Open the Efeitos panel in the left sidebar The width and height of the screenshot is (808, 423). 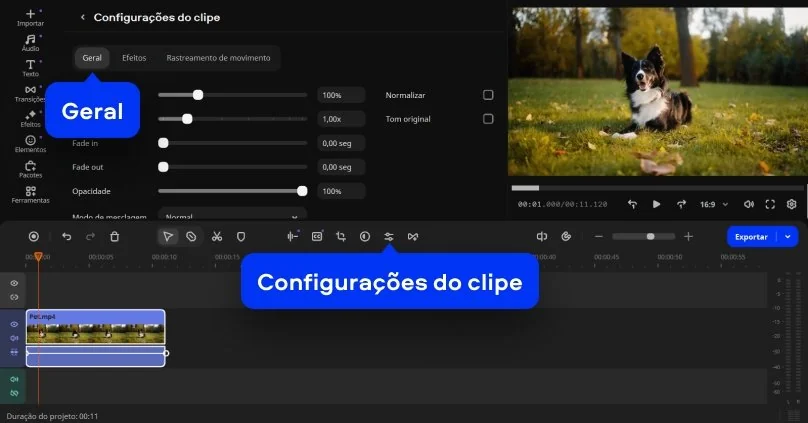(30, 119)
